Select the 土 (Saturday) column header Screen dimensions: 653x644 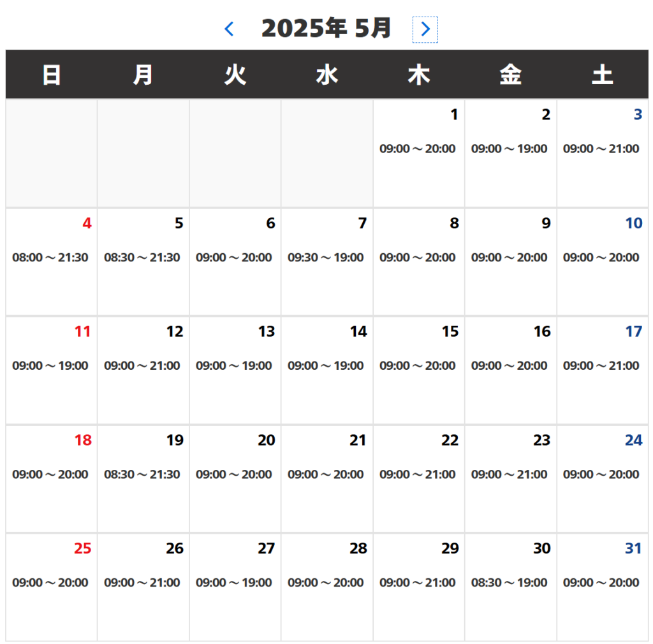point(602,75)
